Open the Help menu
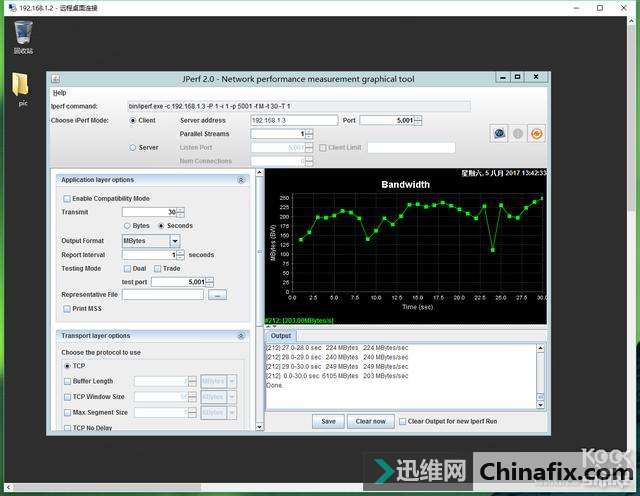The width and height of the screenshot is (640, 496). pos(60,93)
